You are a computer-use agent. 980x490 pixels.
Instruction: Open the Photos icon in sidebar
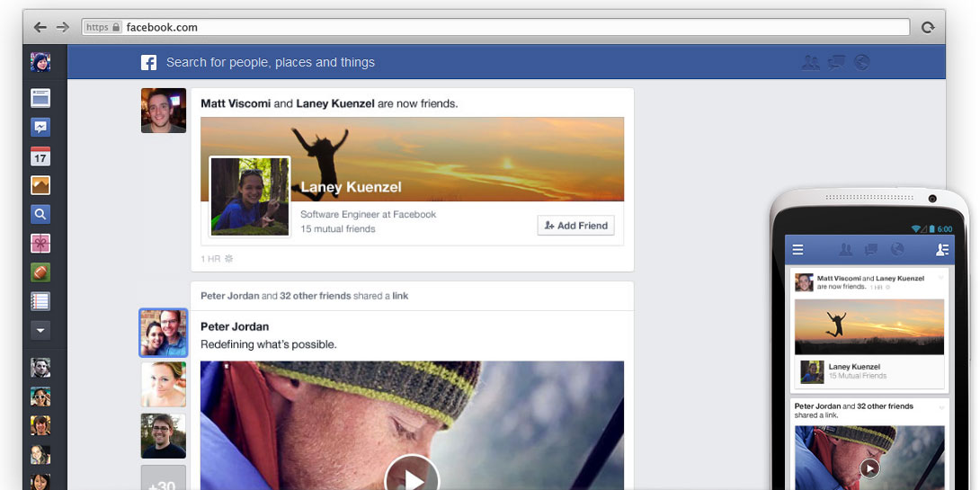(40, 185)
